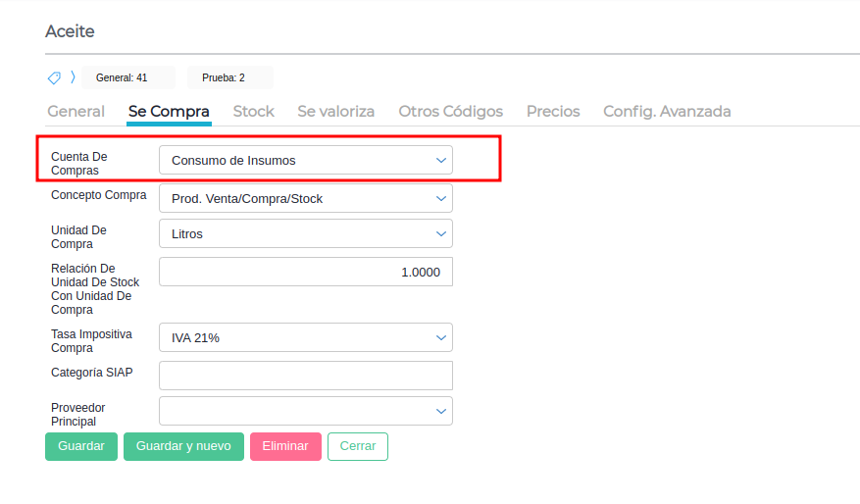Open the Concepto Compra dropdown

coord(305,198)
